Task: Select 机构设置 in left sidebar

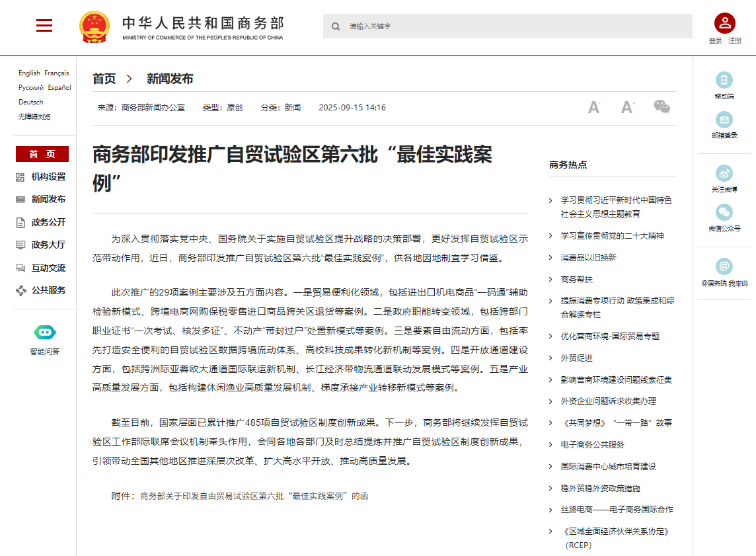Action: pos(48,177)
